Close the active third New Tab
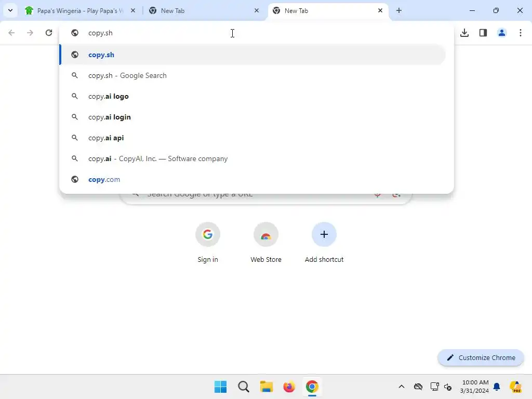Screen dimensions: 532x399 pyautogui.click(x=380, y=10)
